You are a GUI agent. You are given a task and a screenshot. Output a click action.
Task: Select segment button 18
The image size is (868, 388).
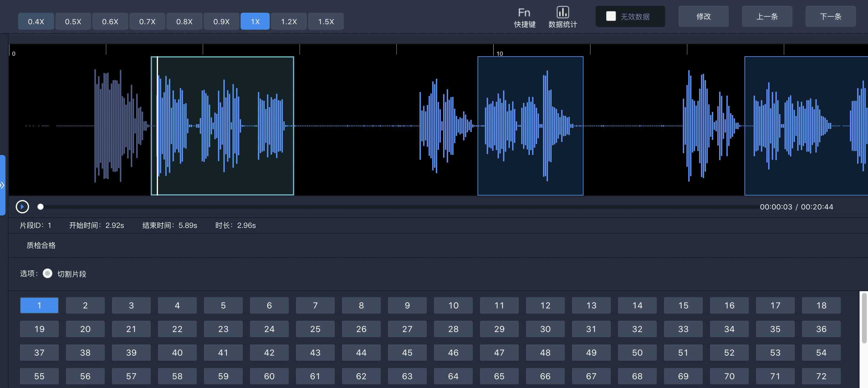pyautogui.click(x=821, y=305)
